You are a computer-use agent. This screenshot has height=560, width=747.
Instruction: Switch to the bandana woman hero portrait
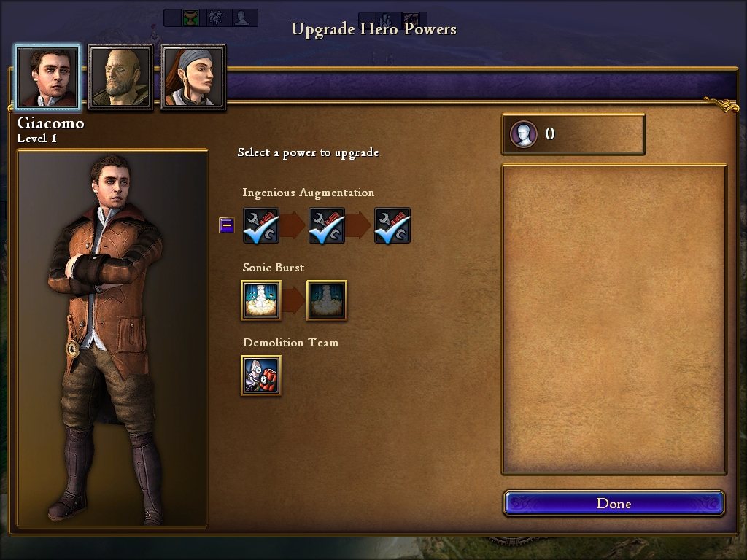click(x=193, y=77)
